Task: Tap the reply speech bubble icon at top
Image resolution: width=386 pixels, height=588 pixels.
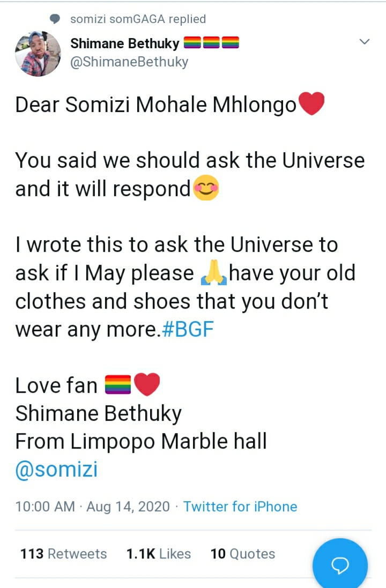Action: 55,19
